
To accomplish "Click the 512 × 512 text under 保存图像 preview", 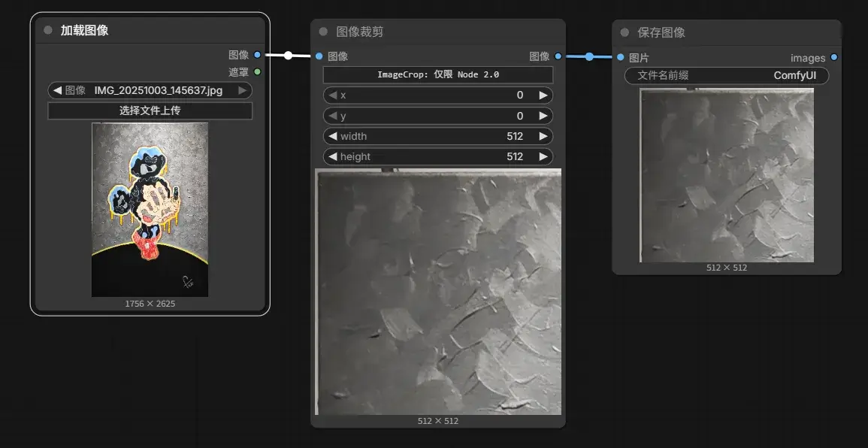I will (x=727, y=268).
